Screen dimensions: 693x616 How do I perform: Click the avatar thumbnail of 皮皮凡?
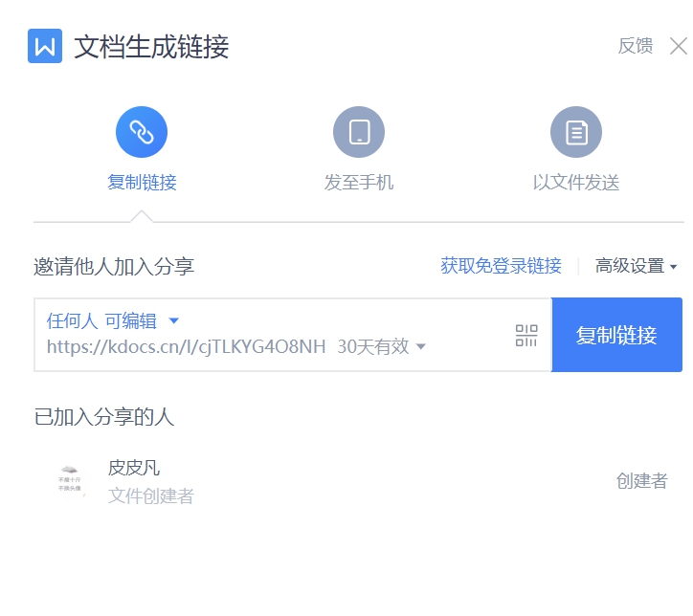pyautogui.click(x=69, y=480)
